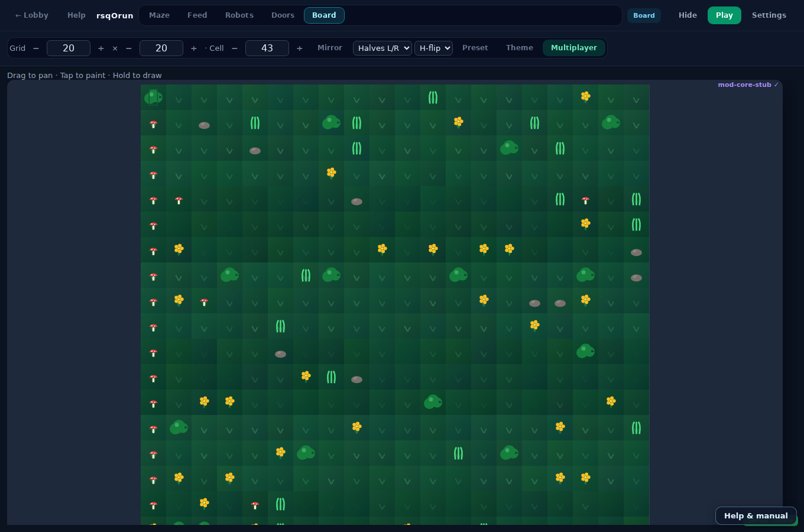The height and width of the screenshot is (532, 804).
Task: Increase second grid dimension with plus before Cell
Action: [x=194, y=48]
